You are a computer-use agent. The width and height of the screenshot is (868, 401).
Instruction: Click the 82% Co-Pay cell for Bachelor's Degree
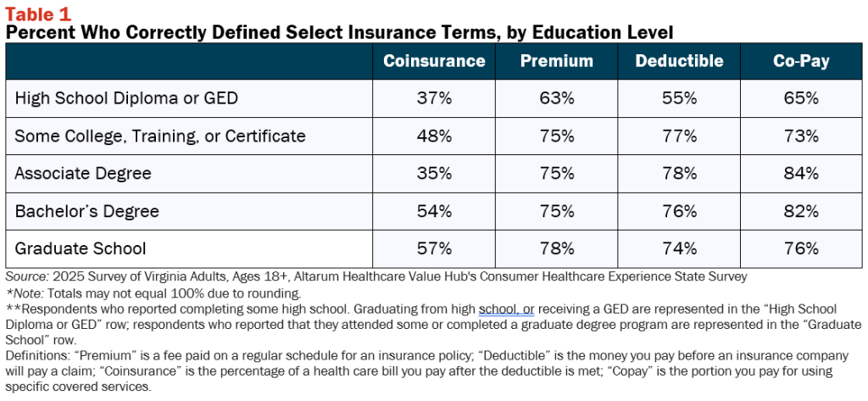point(801,211)
